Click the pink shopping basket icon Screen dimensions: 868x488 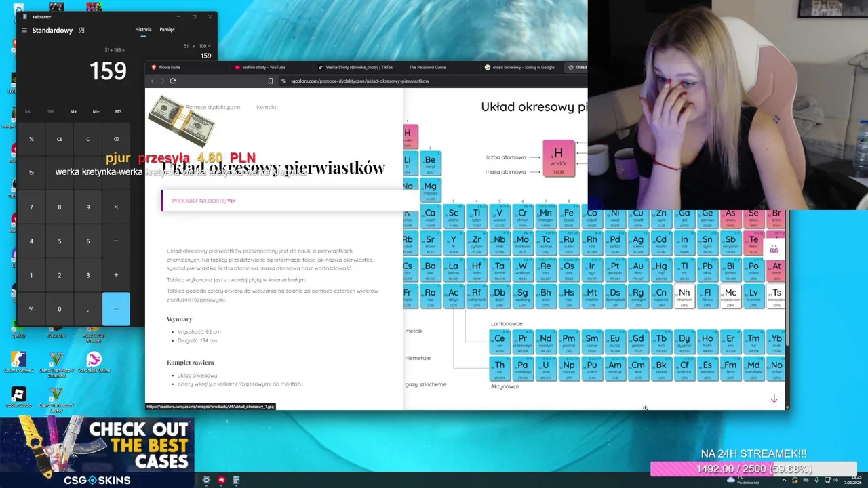pyautogui.click(x=774, y=249)
